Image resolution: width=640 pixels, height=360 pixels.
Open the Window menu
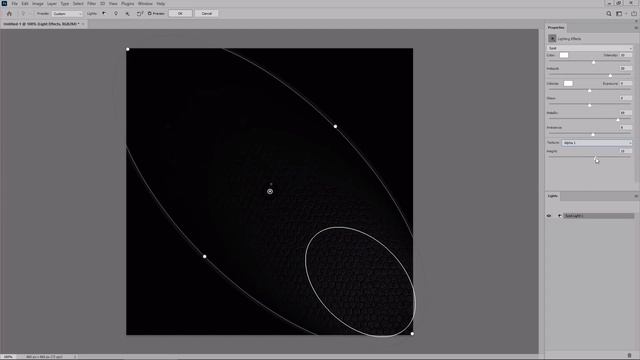click(x=145, y=4)
